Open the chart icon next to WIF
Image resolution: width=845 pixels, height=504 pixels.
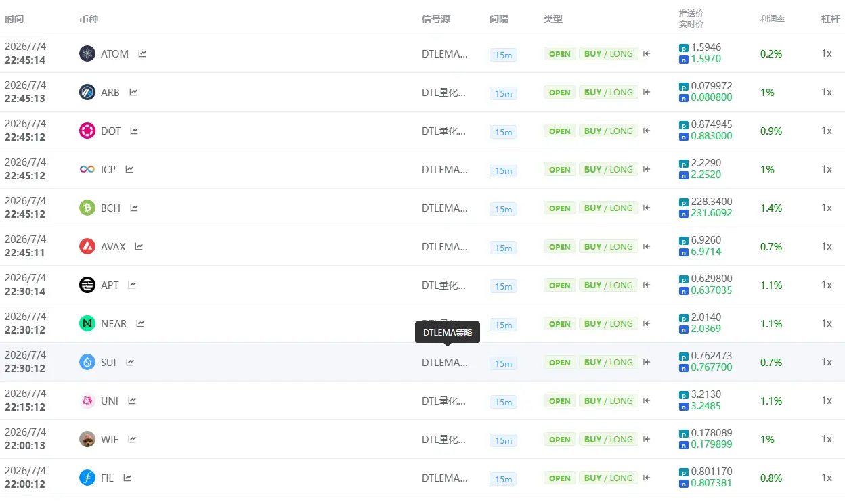click(132, 439)
